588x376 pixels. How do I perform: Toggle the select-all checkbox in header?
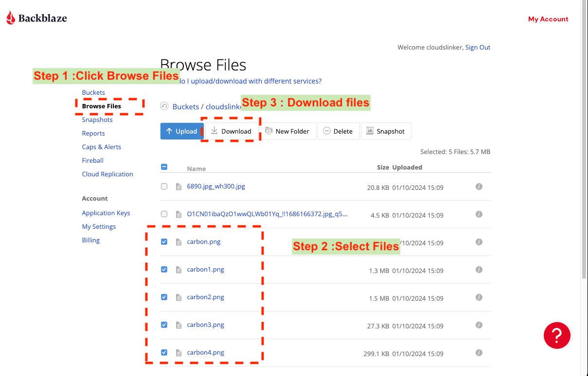click(164, 167)
